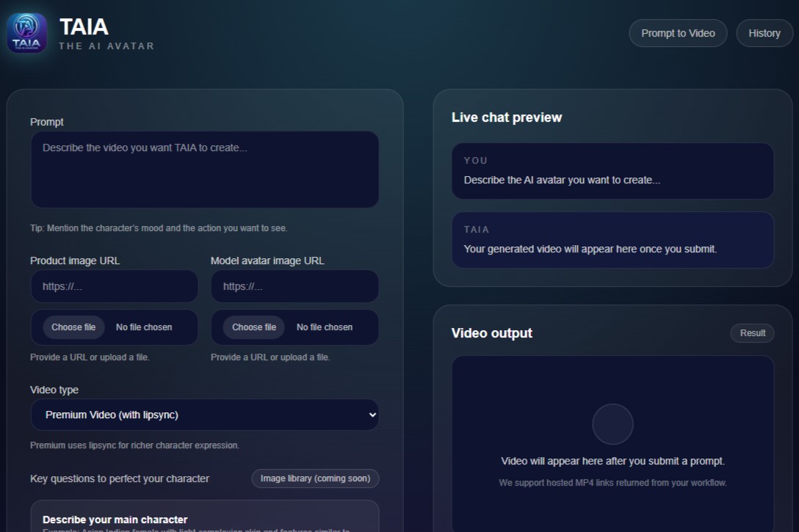Screen dimensions: 799x532
Task: Select the YOU message bubble in chat preview
Action: click(x=612, y=171)
